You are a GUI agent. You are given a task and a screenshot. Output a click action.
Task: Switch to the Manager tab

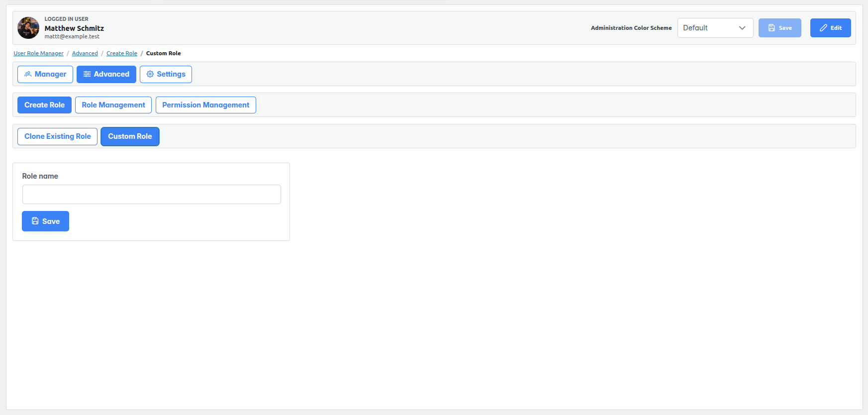(x=45, y=74)
